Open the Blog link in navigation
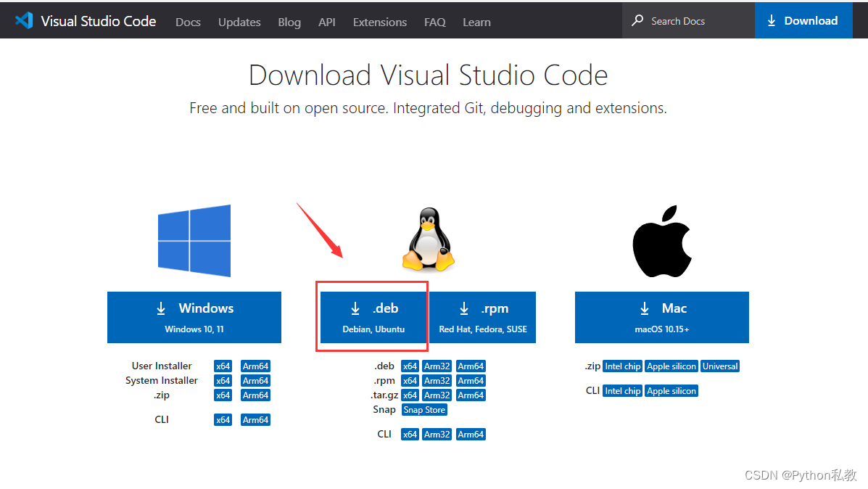Screen dimensions: 868x489 pos(289,22)
